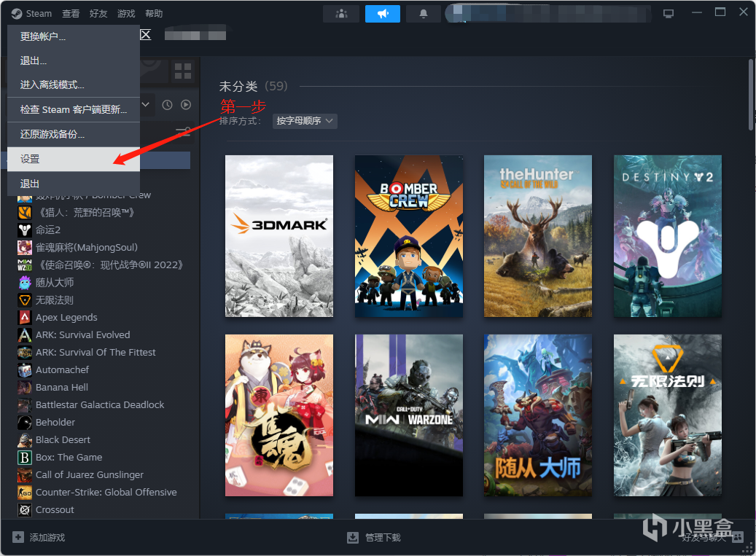Select 设置 from the Steam menu
The height and width of the screenshot is (556, 756).
coord(74,159)
